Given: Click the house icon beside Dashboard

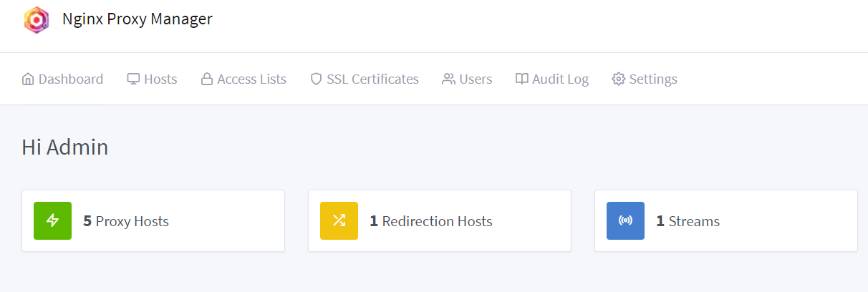Looking at the screenshot, I should coord(28,79).
